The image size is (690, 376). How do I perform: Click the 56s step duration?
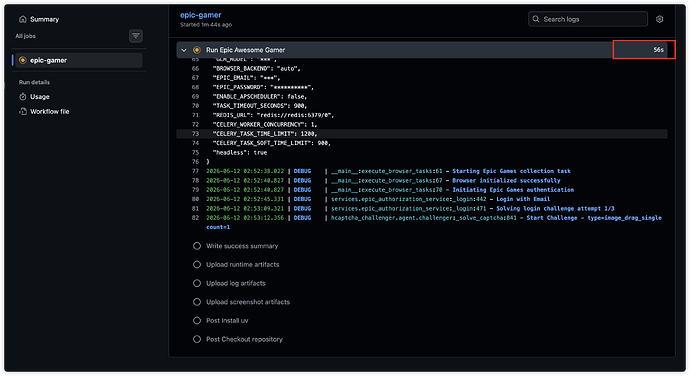pos(658,50)
